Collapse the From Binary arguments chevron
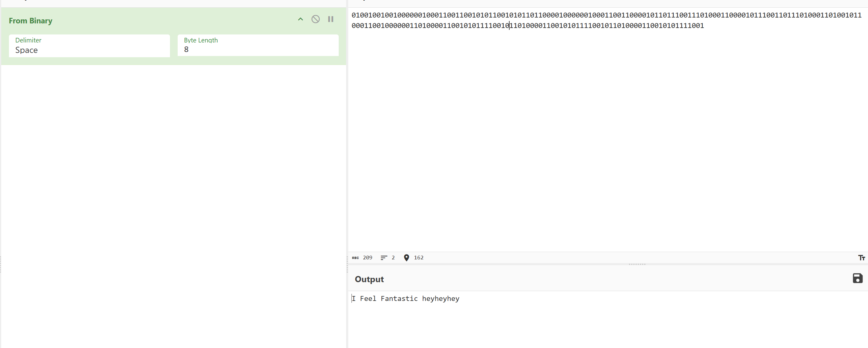Image resolution: width=868 pixels, height=348 pixels. [x=300, y=19]
